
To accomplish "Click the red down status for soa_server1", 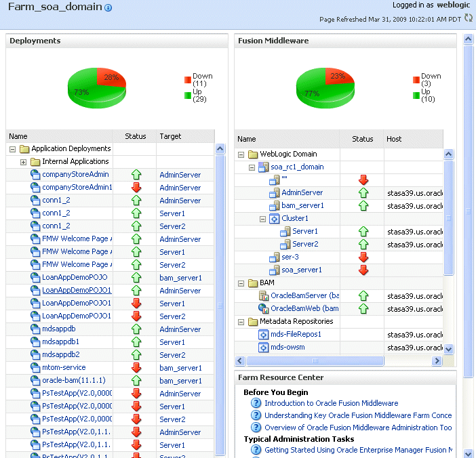I will tap(363, 270).
